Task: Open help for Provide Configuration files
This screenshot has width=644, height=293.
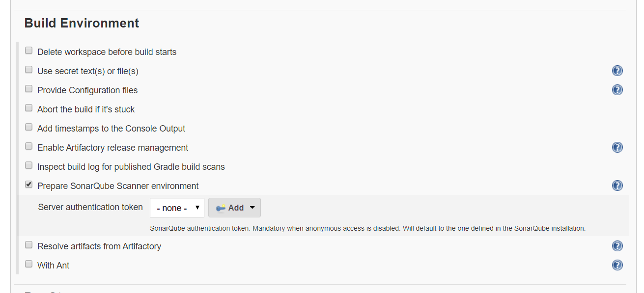Action: click(x=617, y=90)
